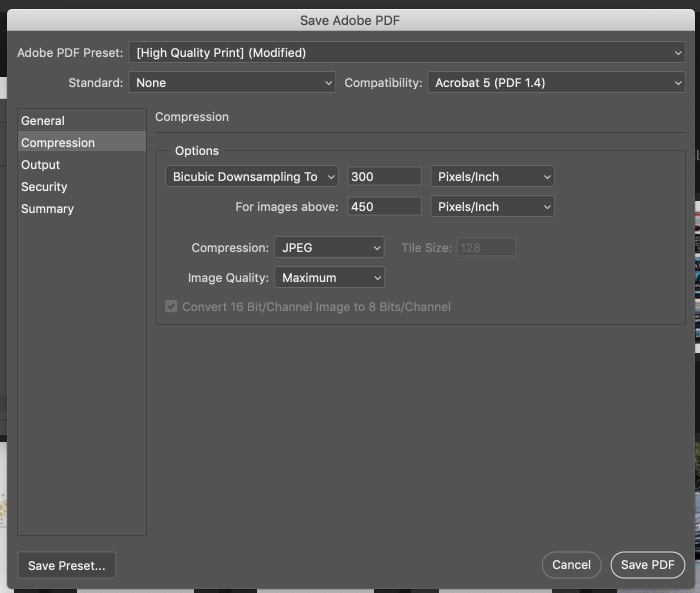Open the Pixels/Inch dropdown beside 450
Screen dimensions: 700x593
492,206
